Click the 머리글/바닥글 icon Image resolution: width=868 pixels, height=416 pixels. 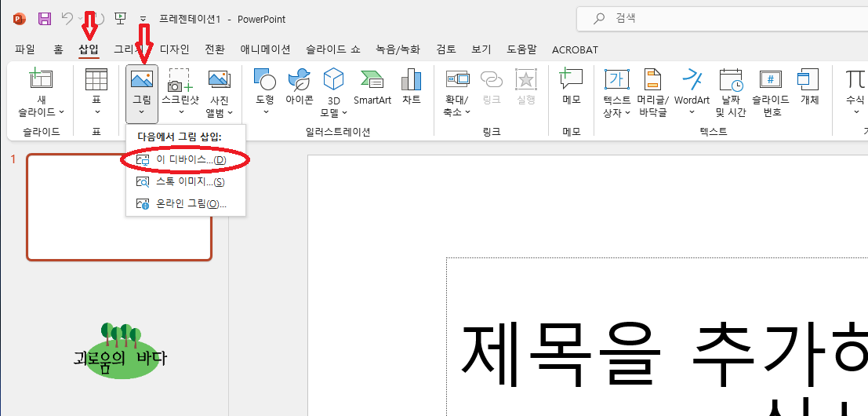(x=652, y=80)
